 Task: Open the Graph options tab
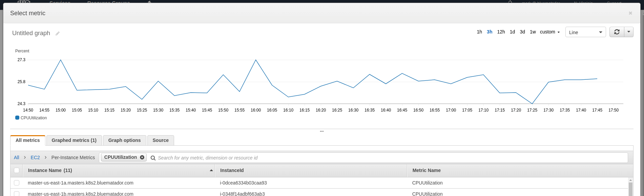click(124, 140)
